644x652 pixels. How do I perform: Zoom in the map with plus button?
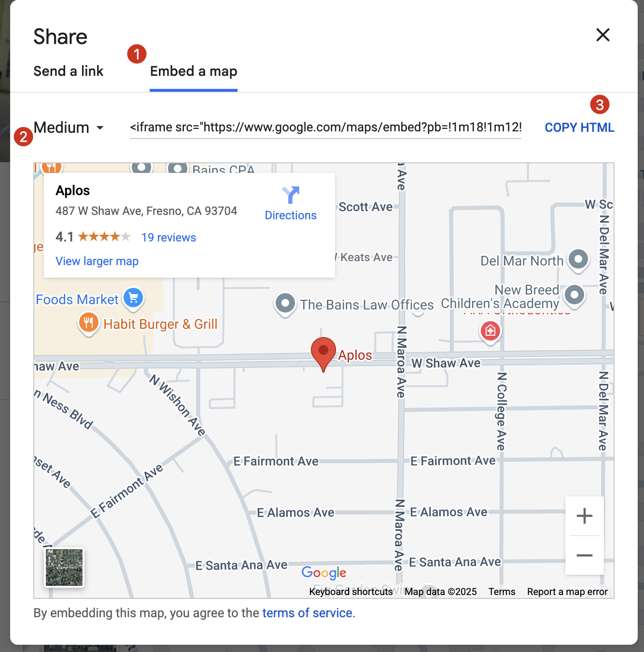(584, 516)
